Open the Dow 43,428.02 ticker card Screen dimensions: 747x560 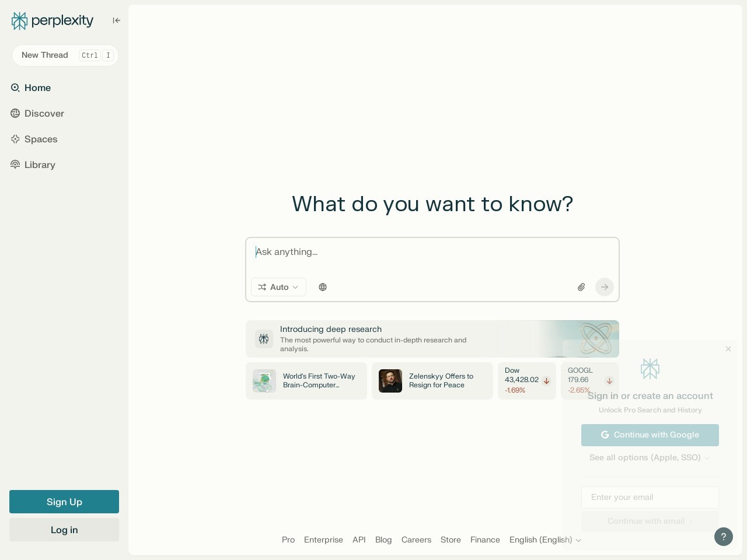coord(527,381)
